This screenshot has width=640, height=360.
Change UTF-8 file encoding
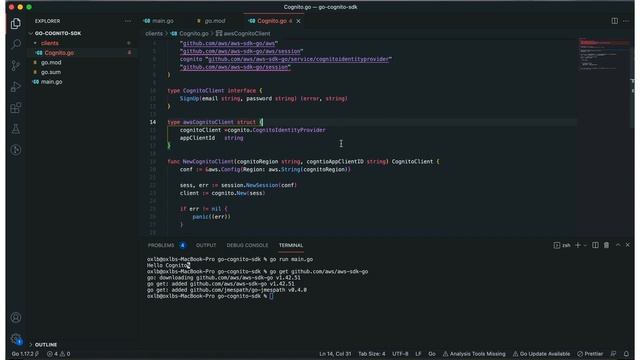pos(400,354)
